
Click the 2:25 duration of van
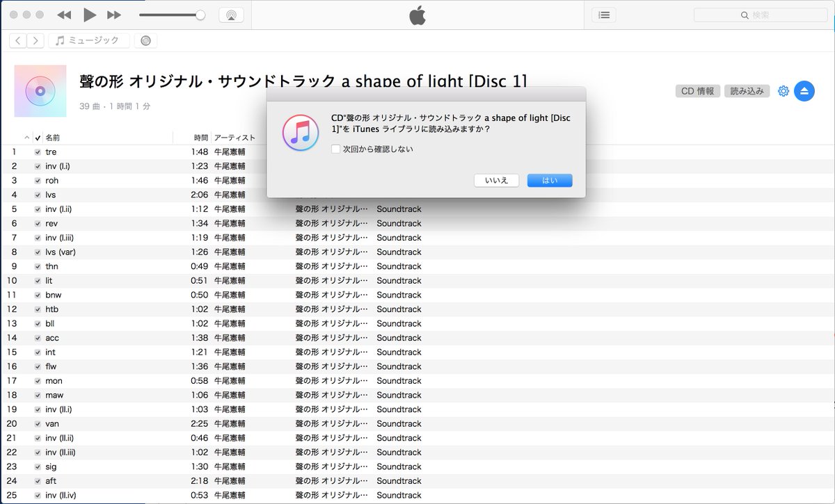click(x=200, y=423)
